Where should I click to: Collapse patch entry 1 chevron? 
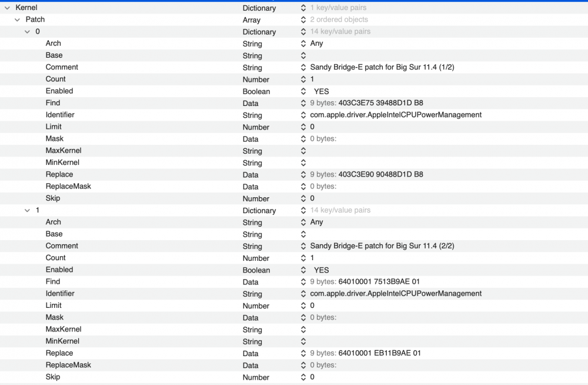coord(27,211)
